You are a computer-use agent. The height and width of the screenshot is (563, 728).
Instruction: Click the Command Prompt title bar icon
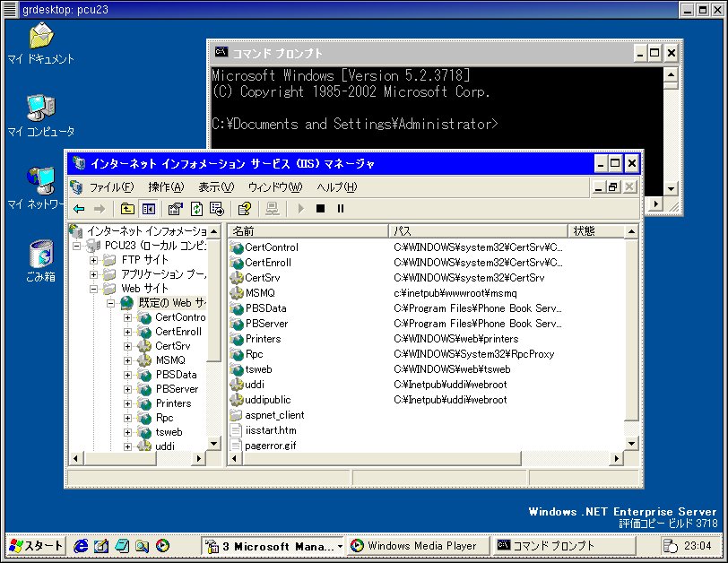(221, 53)
